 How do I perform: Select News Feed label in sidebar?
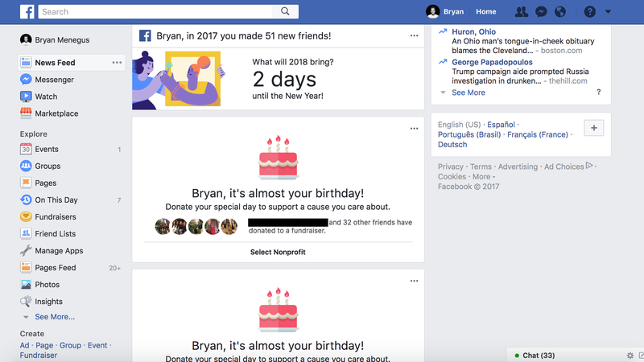(55, 63)
